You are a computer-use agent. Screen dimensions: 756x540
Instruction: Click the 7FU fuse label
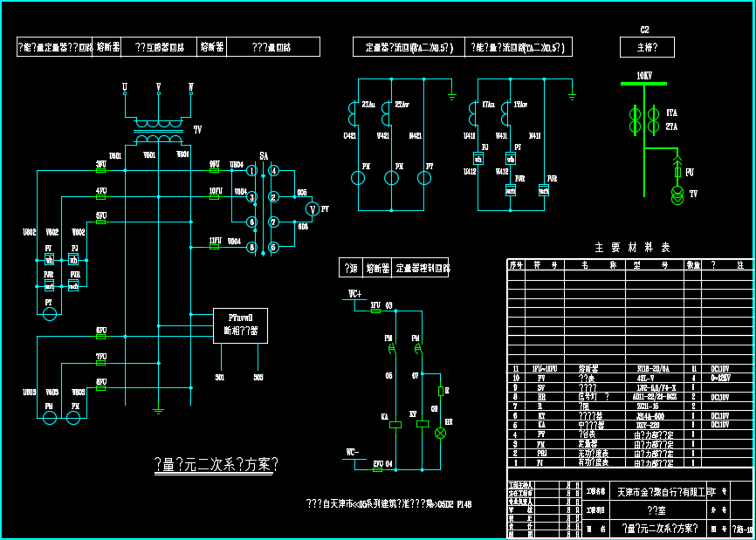(100, 357)
